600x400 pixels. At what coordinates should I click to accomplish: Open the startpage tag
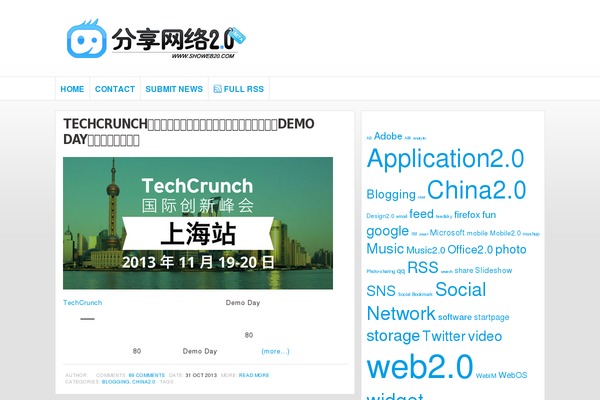491,317
